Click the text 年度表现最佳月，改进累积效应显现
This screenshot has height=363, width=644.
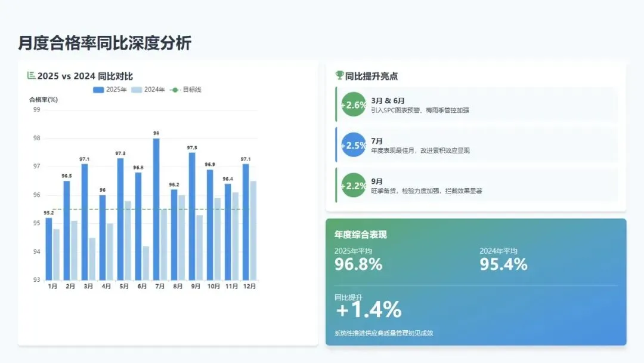pyautogui.click(x=420, y=150)
